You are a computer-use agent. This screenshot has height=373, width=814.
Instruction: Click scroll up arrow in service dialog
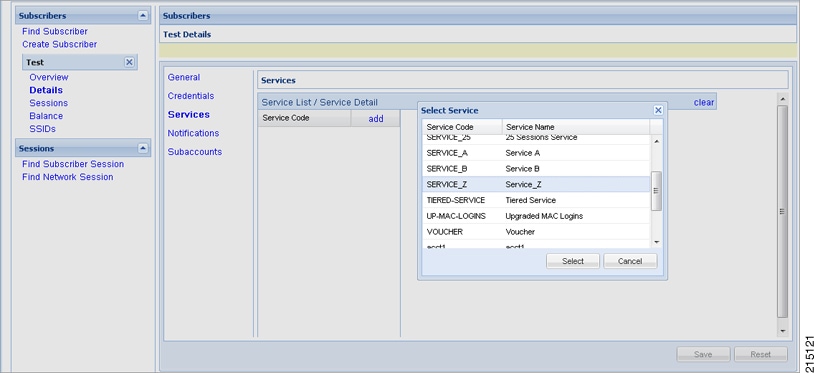pyautogui.click(x=656, y=141)
